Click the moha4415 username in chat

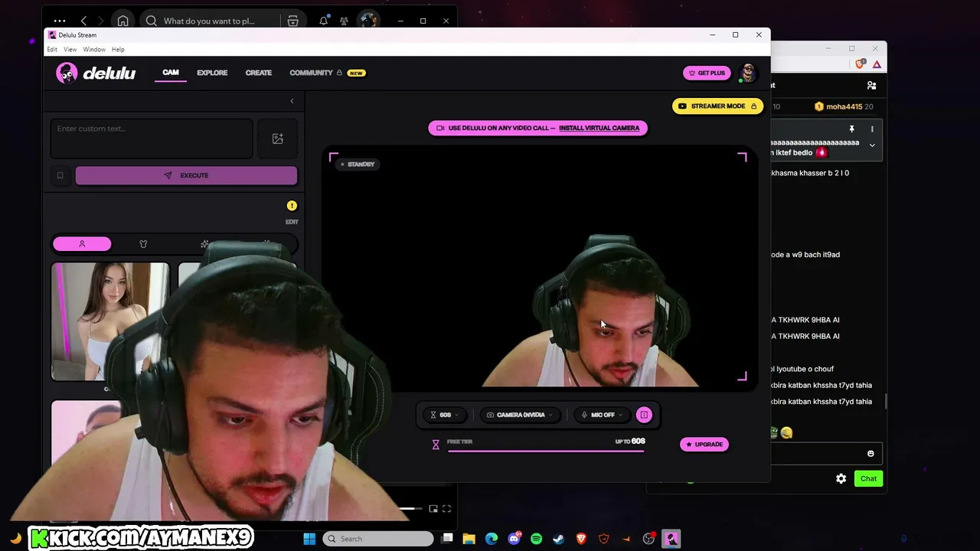click(844, 106)
